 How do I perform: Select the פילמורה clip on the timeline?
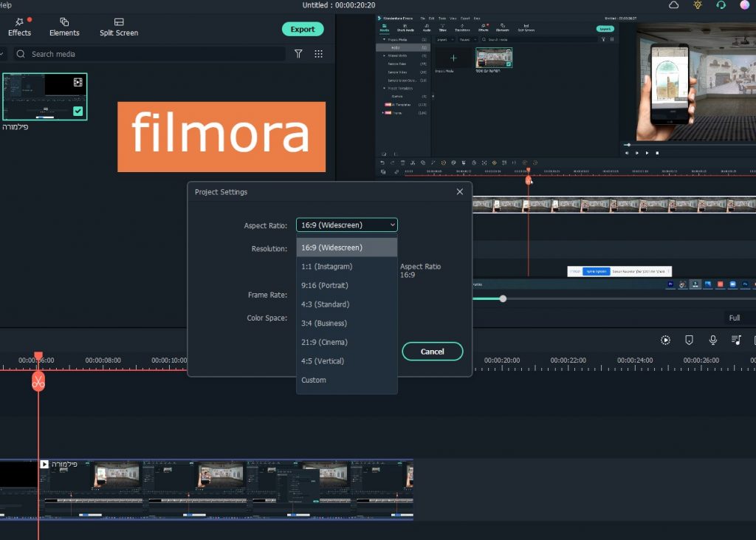click(226, 489)
